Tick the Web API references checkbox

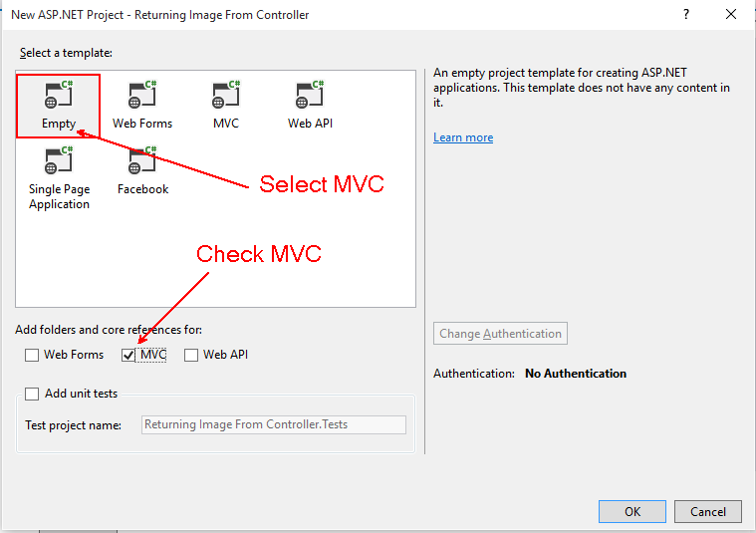click(x=191, y=355)
